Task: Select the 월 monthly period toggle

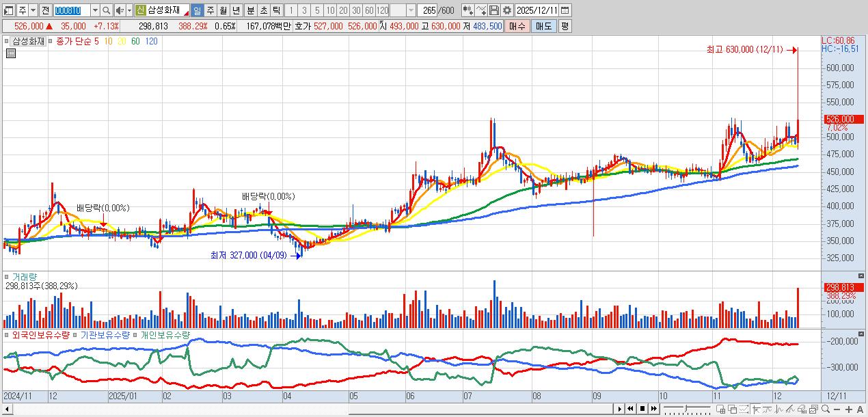Action: [222, 10]
